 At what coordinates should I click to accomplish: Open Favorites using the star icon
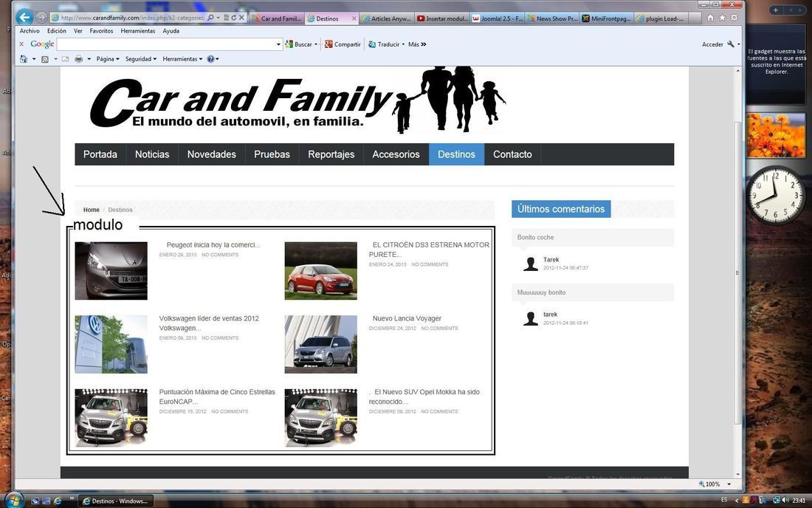722,18
